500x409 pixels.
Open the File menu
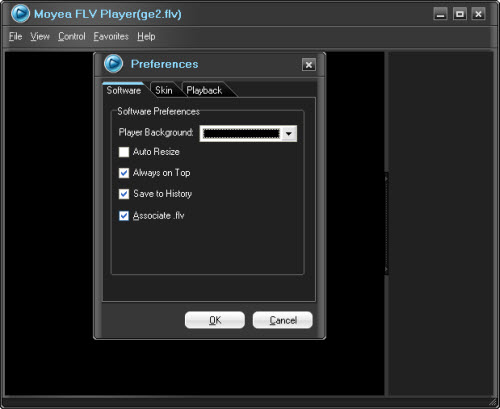tap(15, 36)
